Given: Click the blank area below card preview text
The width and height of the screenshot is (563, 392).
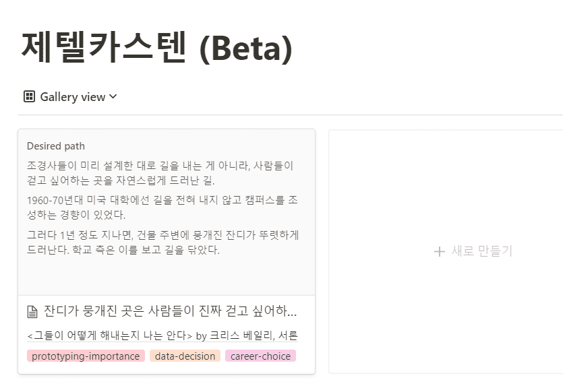Looking at the screenshot, I should (167, 275).
